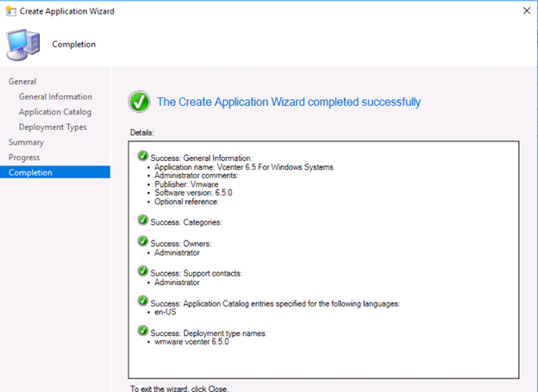Click the large green checkmark success icon
The image size is (538, 392).
(139, 102)
